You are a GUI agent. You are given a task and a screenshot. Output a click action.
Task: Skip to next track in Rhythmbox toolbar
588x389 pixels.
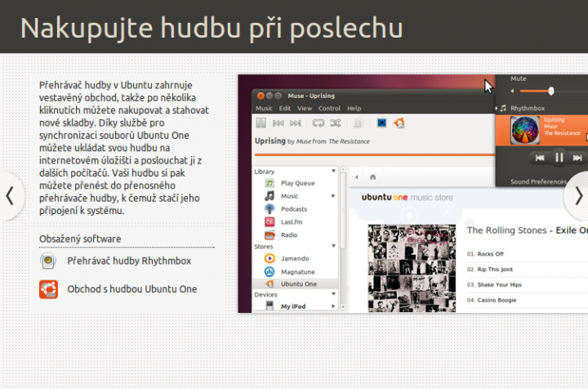[296, 123]
